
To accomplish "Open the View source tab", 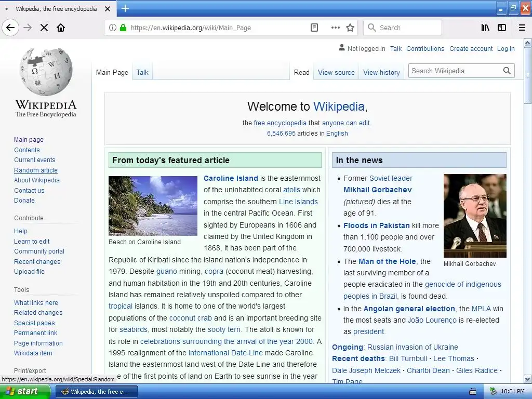I will (x=336, y=72).
